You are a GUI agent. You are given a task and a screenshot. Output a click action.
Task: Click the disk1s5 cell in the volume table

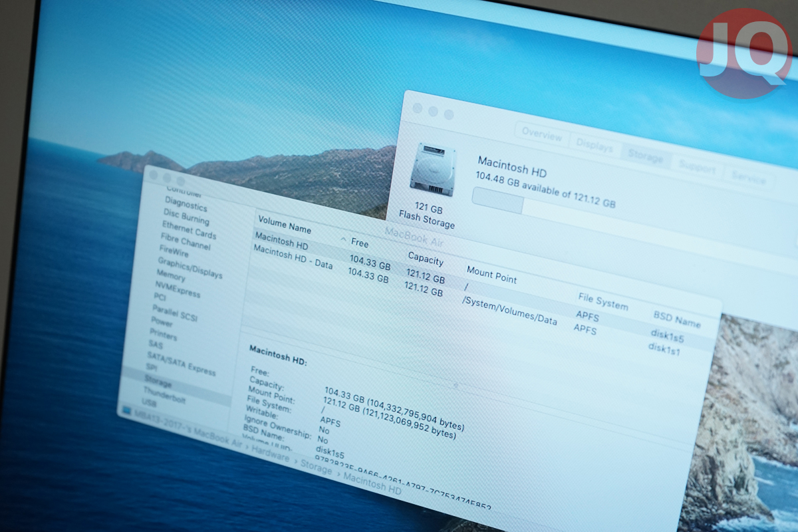point(667,335)
